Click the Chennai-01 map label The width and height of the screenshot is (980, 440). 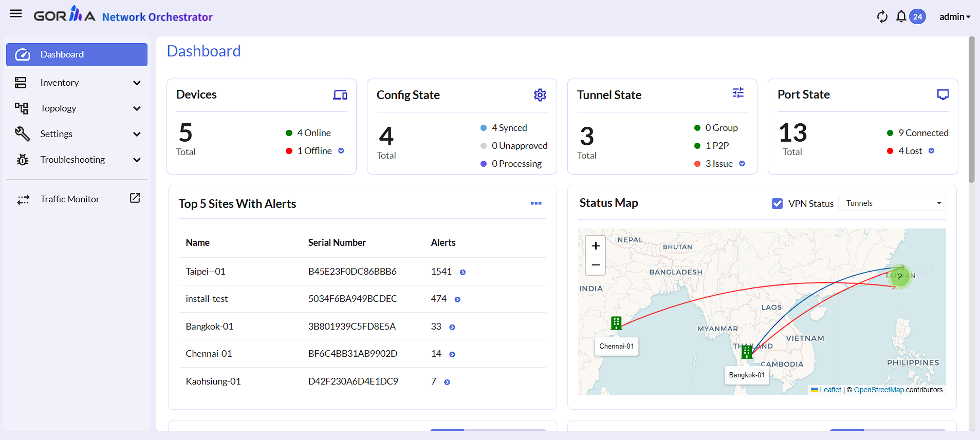point(617,347)
